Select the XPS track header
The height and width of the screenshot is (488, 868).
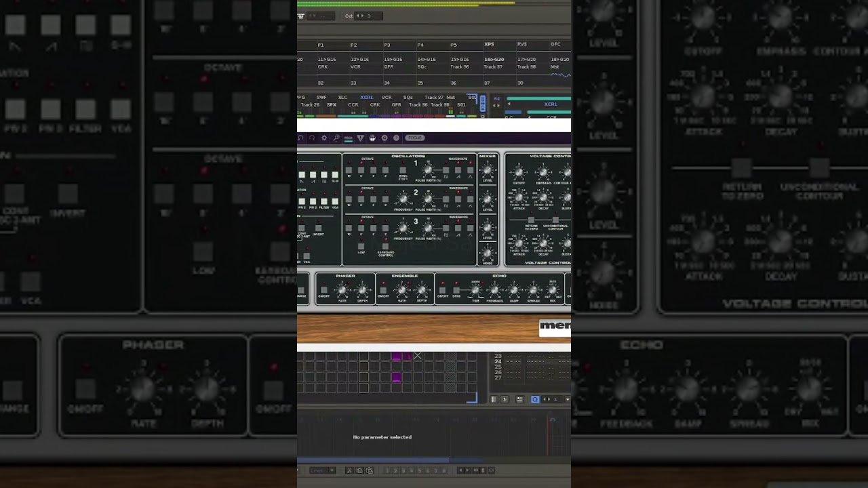(x=489, y=44)
